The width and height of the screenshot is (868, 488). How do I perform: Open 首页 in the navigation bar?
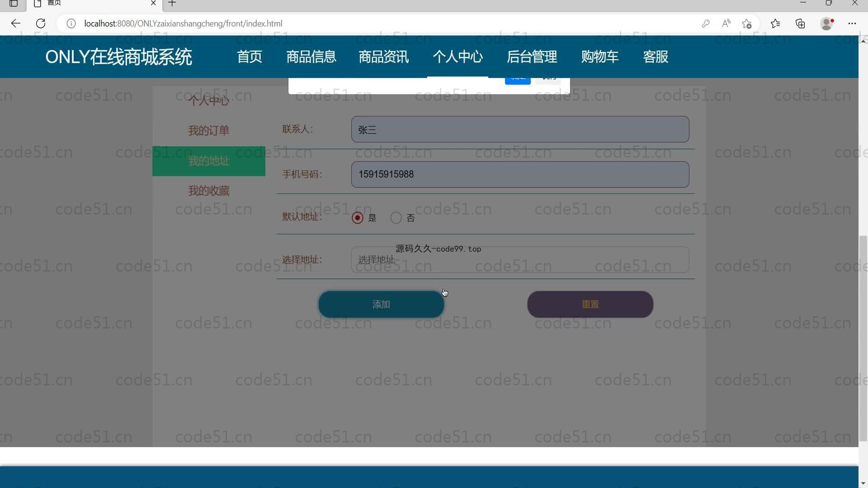coord(250,57)
